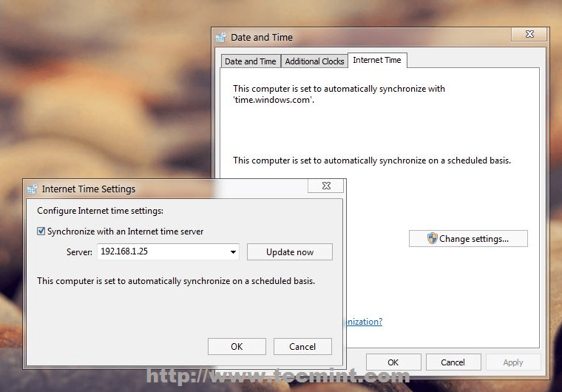The image size is (562, 392).
Task: Click OK in the Date and Time window
Action: pos(393,362)
